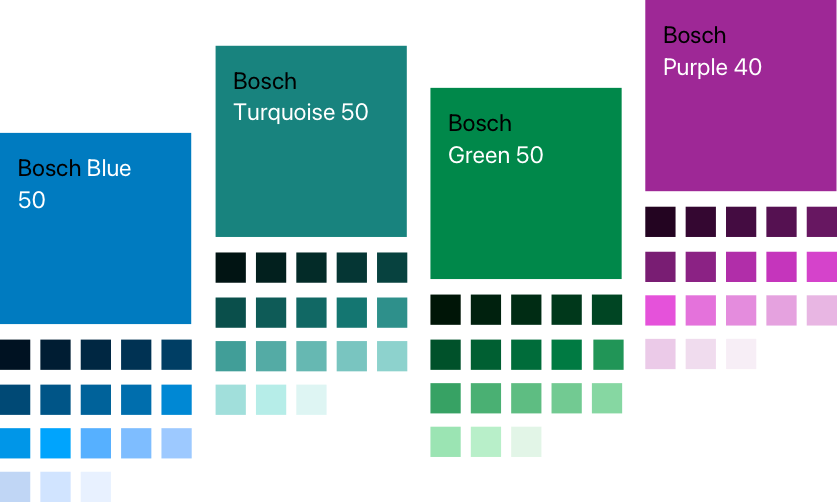
Task: Select the large Bosch Turquoise 50 swatch
Action: click(311, 142)
